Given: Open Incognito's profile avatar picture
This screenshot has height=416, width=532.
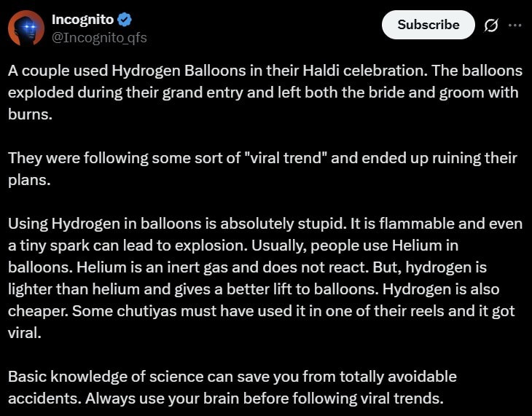Looking at the screenshot, I should (x=26, y=28).
